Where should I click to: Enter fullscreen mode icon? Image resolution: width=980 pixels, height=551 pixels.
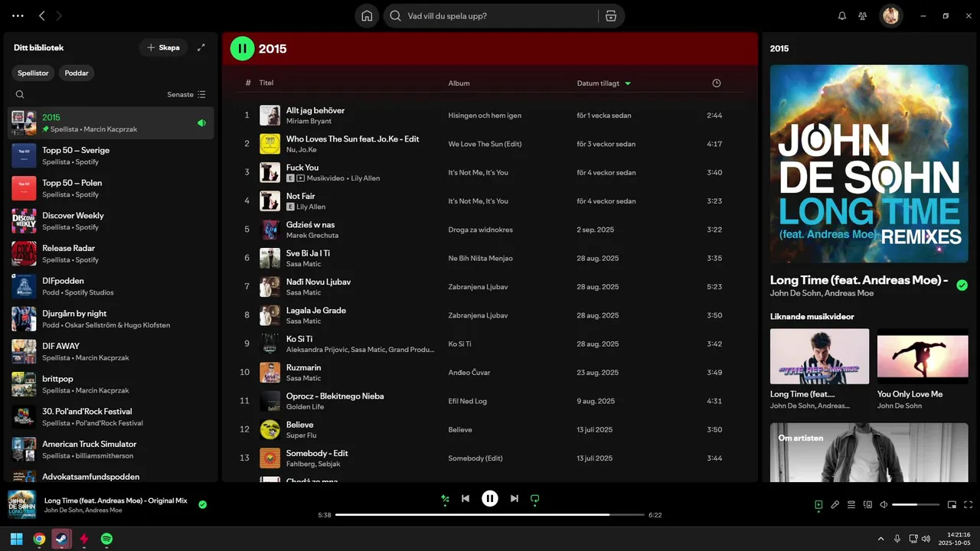(x=969, y=504)
